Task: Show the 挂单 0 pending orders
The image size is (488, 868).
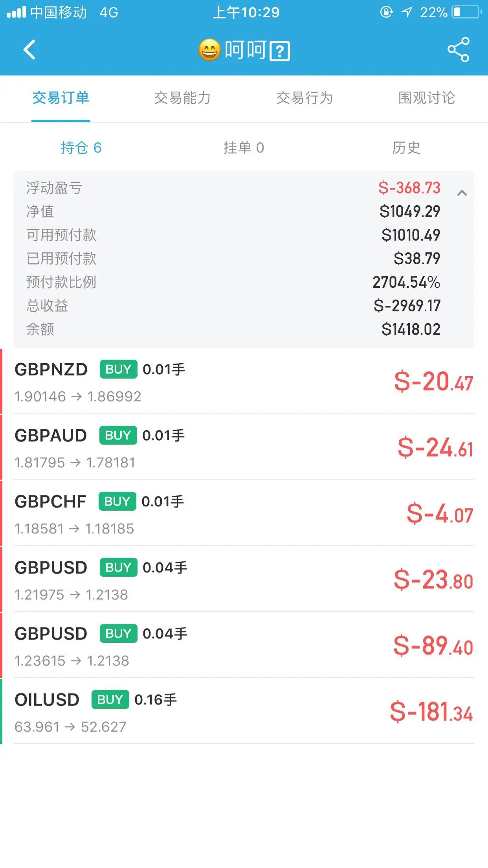Action: coord(244,148)
